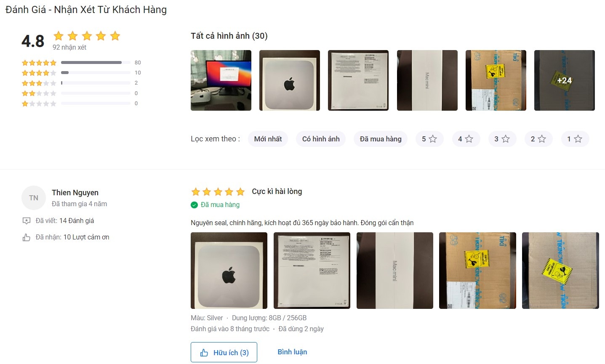Screen dimensions: 605x364
Task: Click the green verified purchase checkmark icon
Action: 194,205
